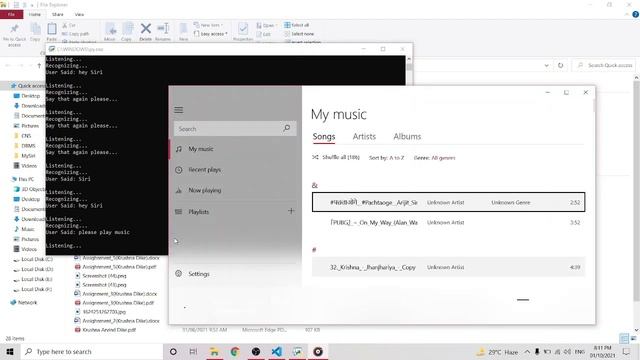This screenshot has height=360, width=640.
Task: Open File Explorer from the taskbar
Action: [x=214, y=351]
